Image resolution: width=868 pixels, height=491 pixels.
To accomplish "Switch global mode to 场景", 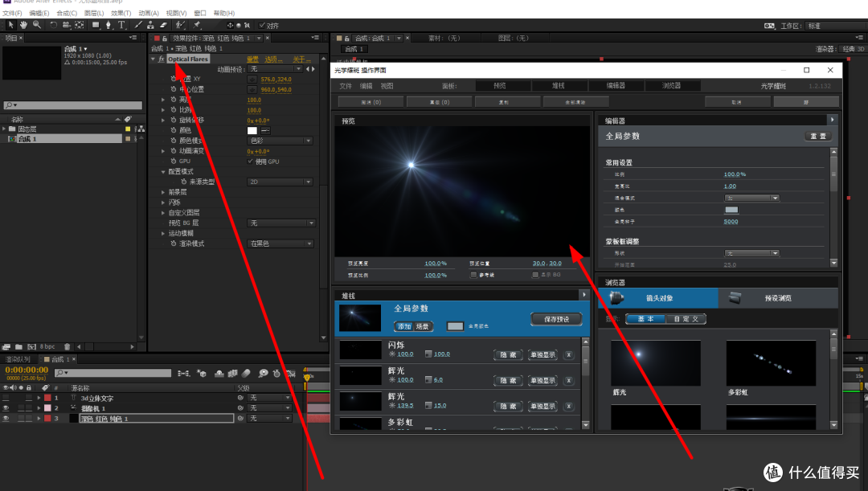I will 423,326.
